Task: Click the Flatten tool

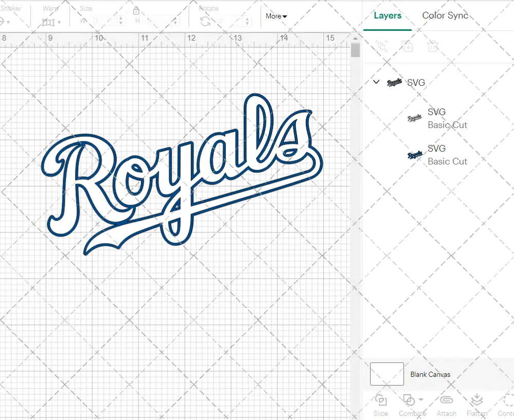Action: tap(477, 405)
